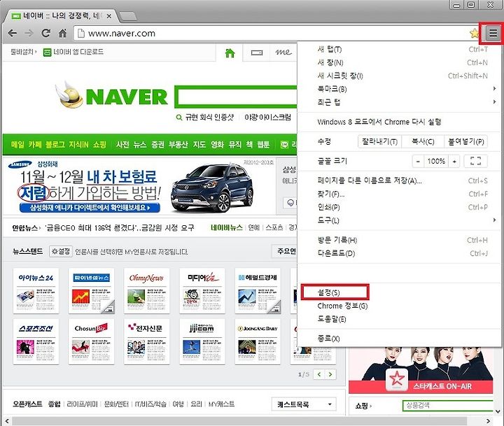Close the 네이버 tab
The width and height of the screenshot is (504, 426).
click(x=109, y=16)
